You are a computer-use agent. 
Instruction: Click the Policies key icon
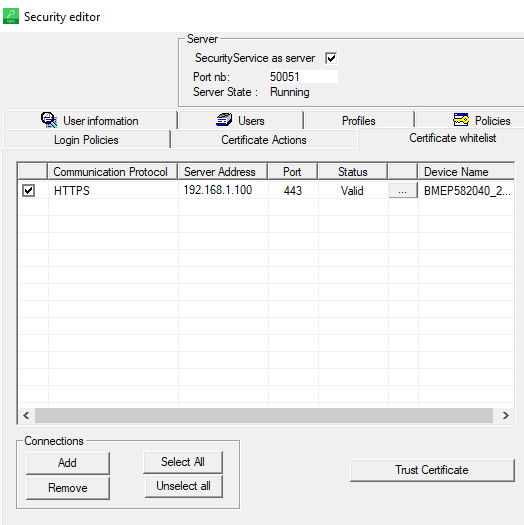point(461,120)
